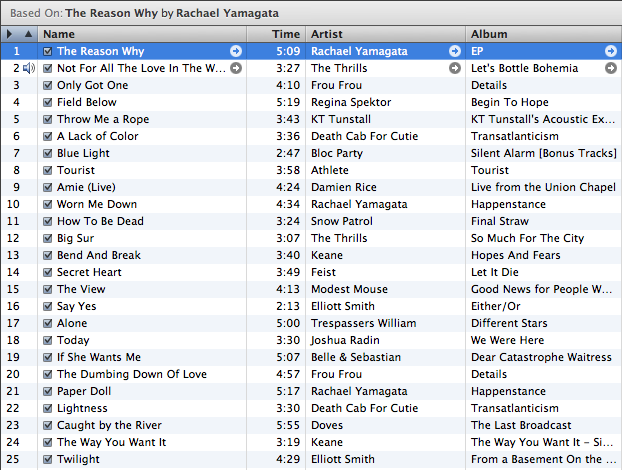Select the track Secret Heart
The image size is (622, 470).
89,272
